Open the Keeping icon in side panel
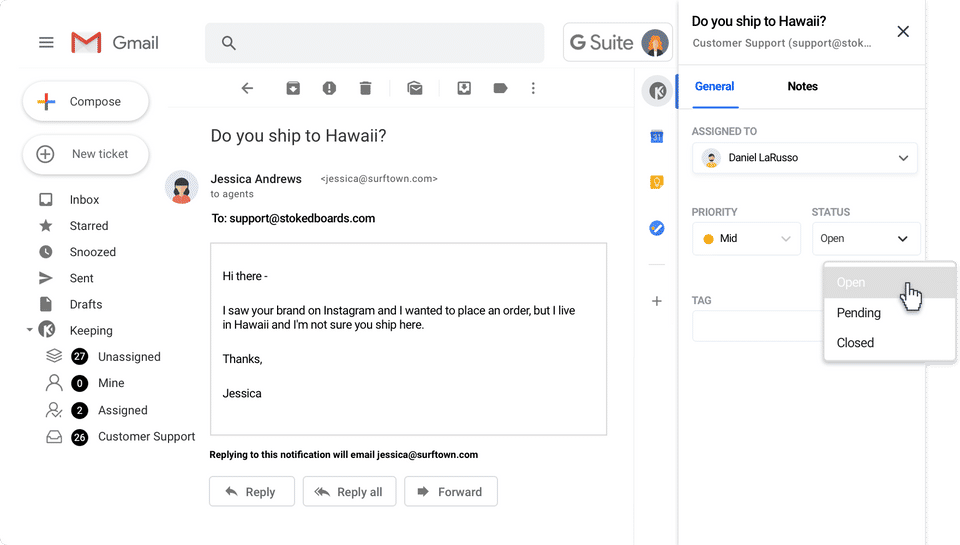This screenshot has width=960, height=545. (x=657, y=91)
